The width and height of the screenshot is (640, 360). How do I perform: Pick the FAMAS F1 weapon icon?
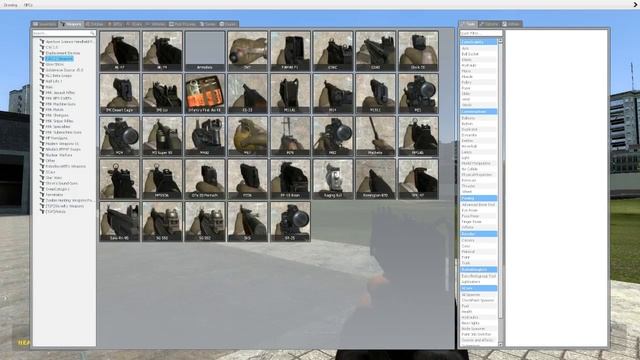point(290,51)
